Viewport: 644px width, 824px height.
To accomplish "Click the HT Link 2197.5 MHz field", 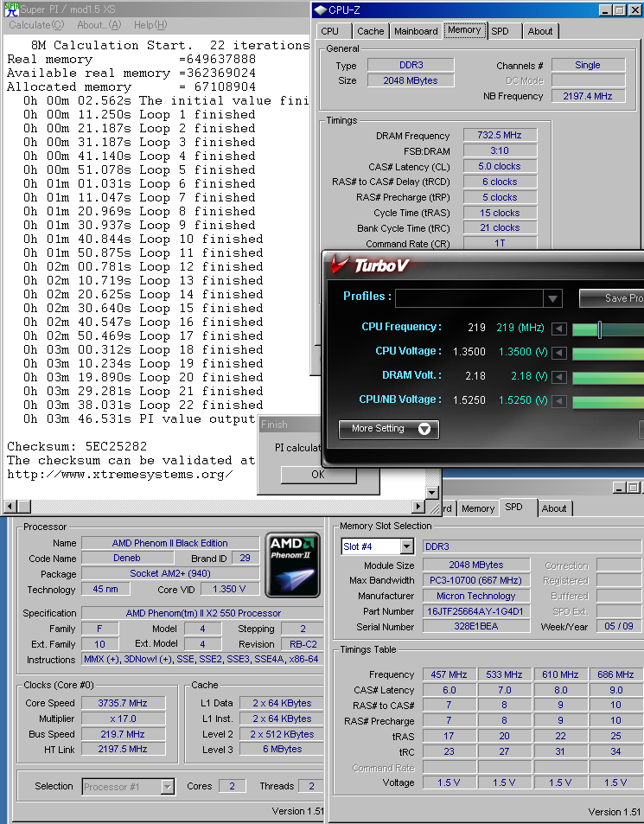I will point(123,749).
